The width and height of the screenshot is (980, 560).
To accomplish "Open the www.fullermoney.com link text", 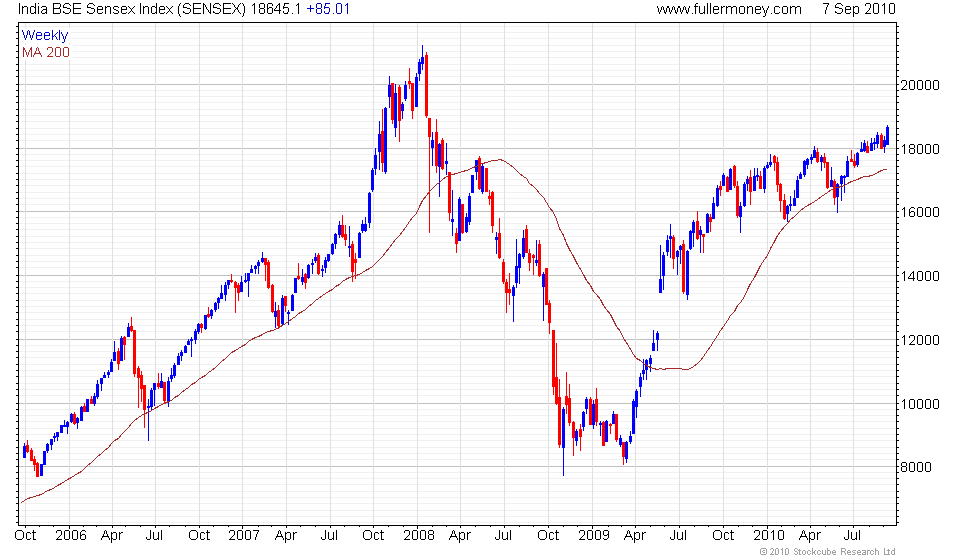I will point(729,9).
